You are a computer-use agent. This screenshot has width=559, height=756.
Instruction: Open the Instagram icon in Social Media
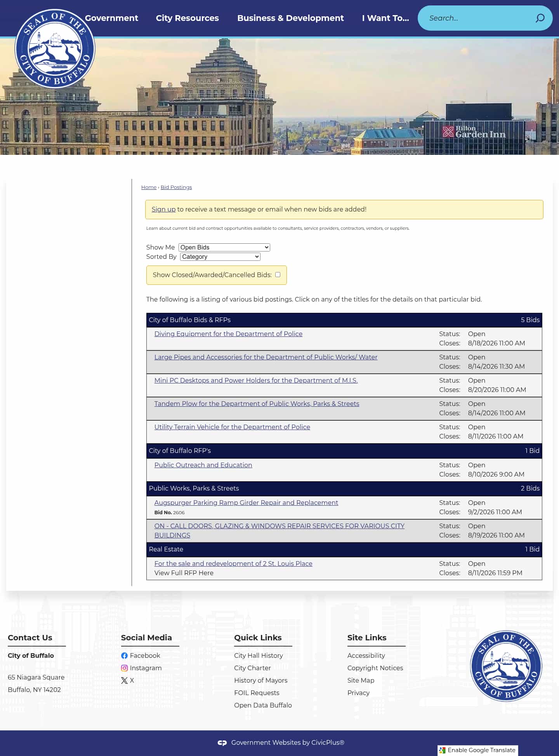(x=124, y=668)
